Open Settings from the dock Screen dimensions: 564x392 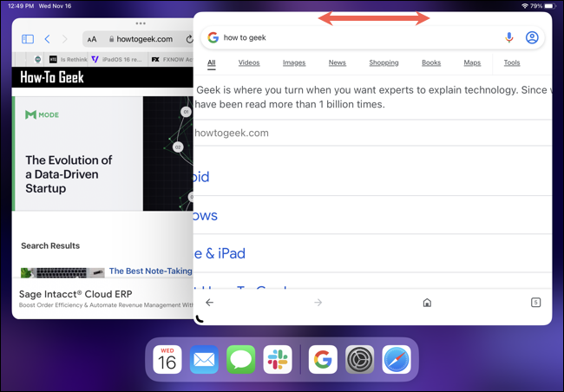360,359
